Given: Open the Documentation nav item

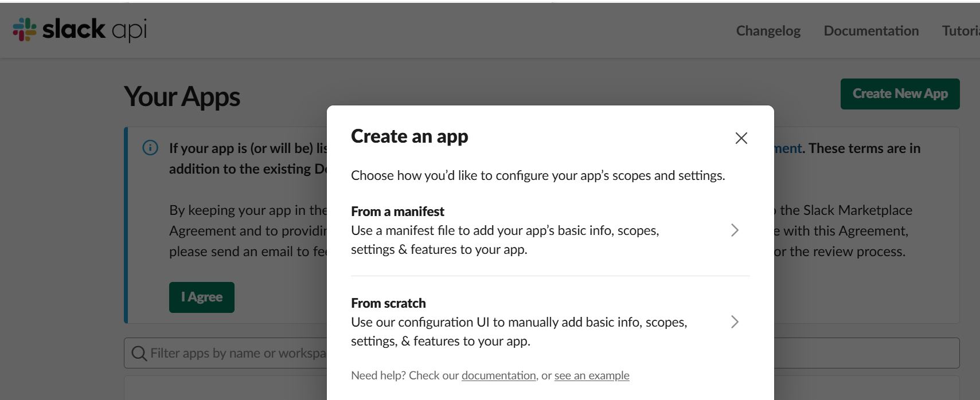Looking at the screenshot, I should [871, 31].
